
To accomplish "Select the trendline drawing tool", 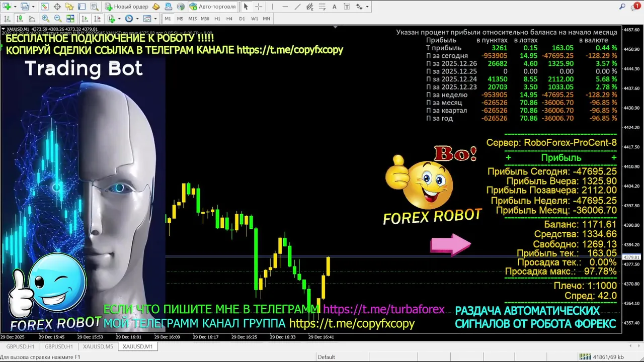I will (297, 7).
